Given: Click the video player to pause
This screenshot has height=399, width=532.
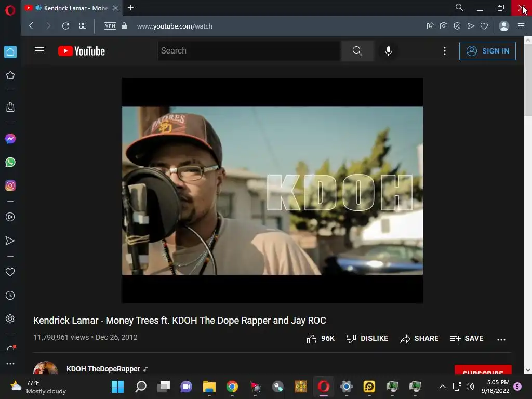Looking at the screenshot, I should [x=272, y=190].
